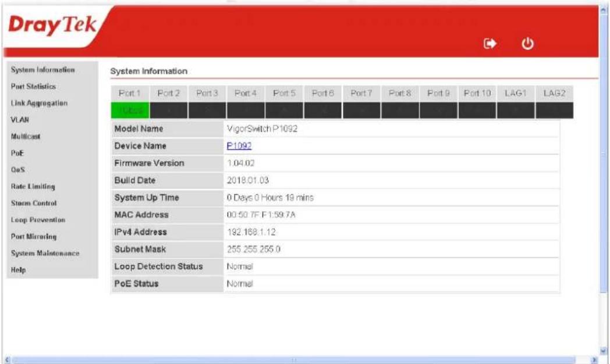Screen dimensions: 610x364
Task: Click Port 6 header label
Action: [x=323, y=93]
